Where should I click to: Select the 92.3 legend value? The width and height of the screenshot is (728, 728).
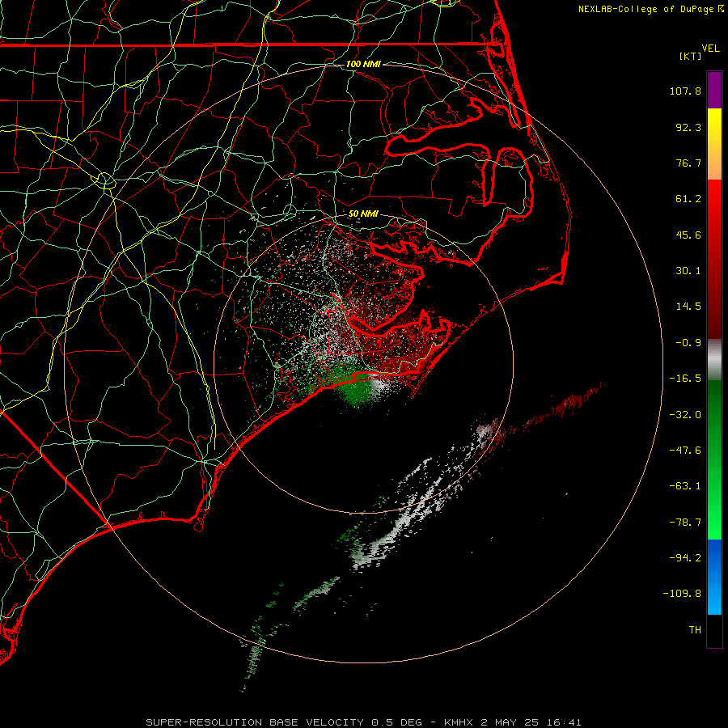click(688, 127)
